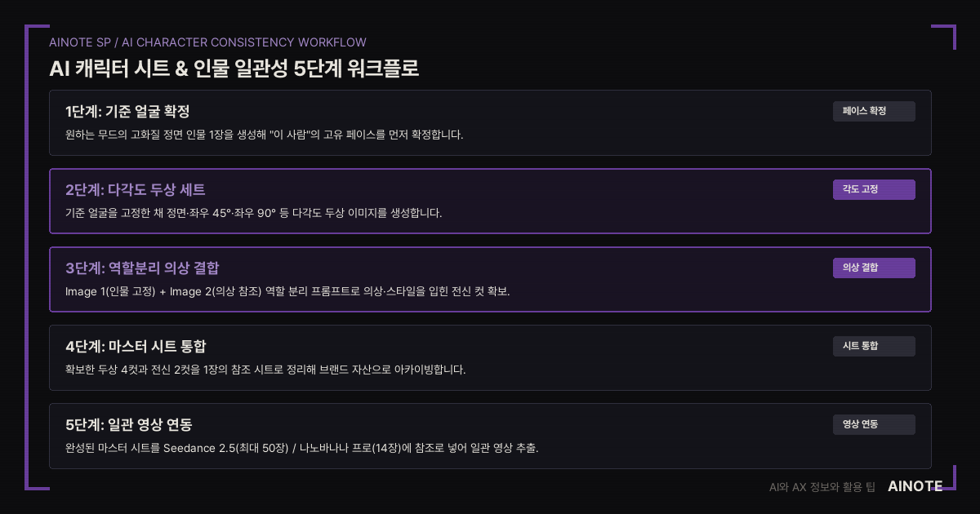Open the 1단계: 기준 얼굴 확정 heading
The width and height of the screenshot is (980, 514).
pyautogui.click(x=127, y=112)
